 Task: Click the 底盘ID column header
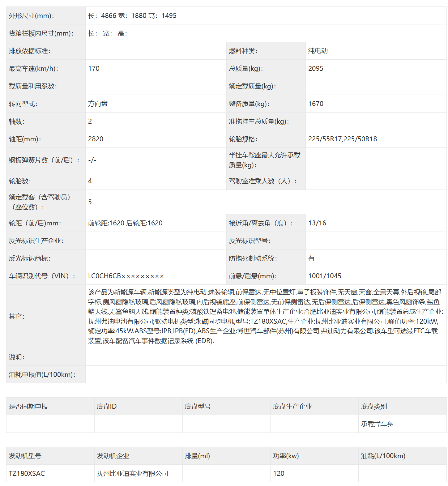tap(107, 407)
